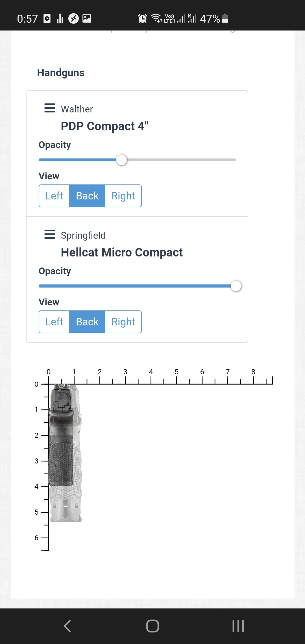
Task: Tap the battery indicator icon
Action: tap(225, 19)
